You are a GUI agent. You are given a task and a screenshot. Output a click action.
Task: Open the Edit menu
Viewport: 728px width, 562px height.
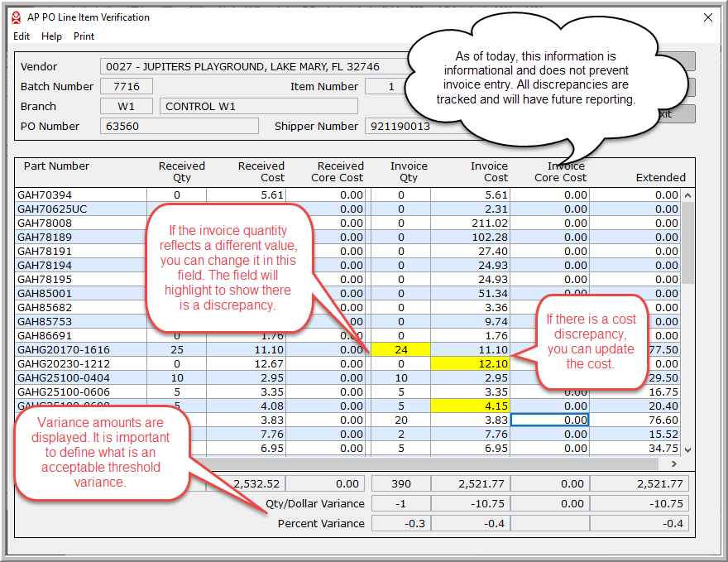(x=22, y=36)
